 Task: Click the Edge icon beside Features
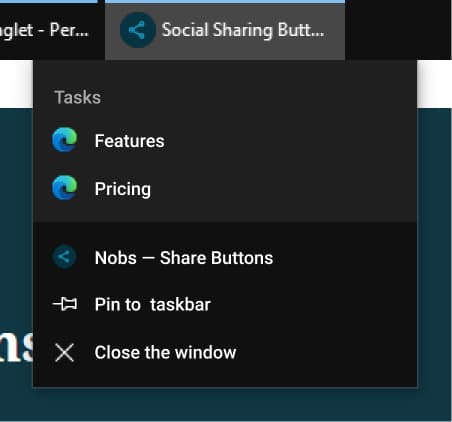pyautogui.click(x=65, y=140)
